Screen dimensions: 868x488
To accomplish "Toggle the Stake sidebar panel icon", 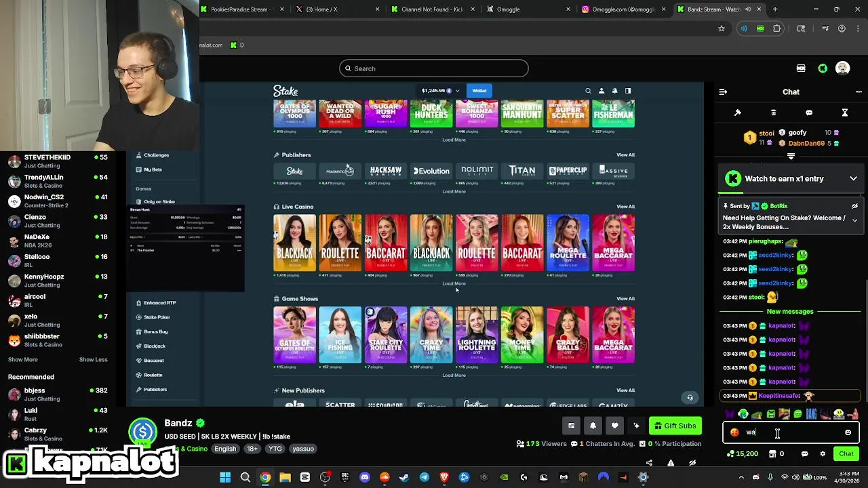I will point(628,91).
